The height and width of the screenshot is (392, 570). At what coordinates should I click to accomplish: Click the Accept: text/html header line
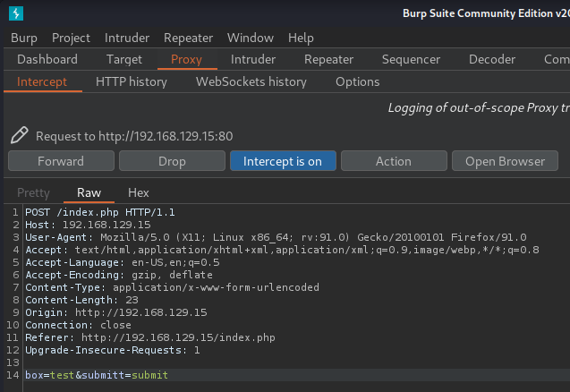coord(282,250)
